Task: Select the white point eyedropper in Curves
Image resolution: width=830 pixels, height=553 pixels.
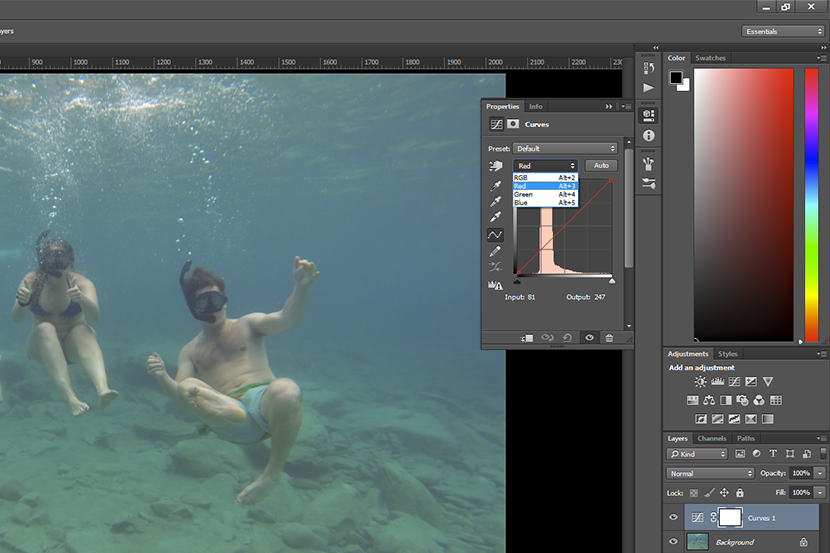Action: click(495, 218)
